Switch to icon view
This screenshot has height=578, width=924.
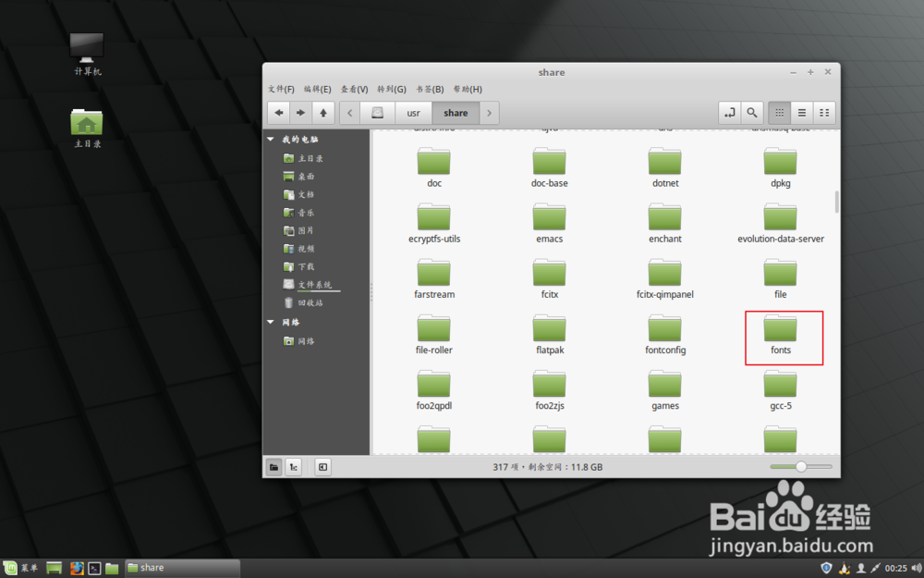780,113
